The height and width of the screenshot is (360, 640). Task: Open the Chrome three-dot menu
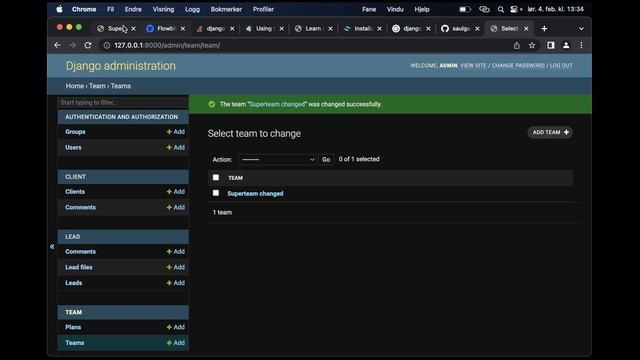[x=581, y=45]
